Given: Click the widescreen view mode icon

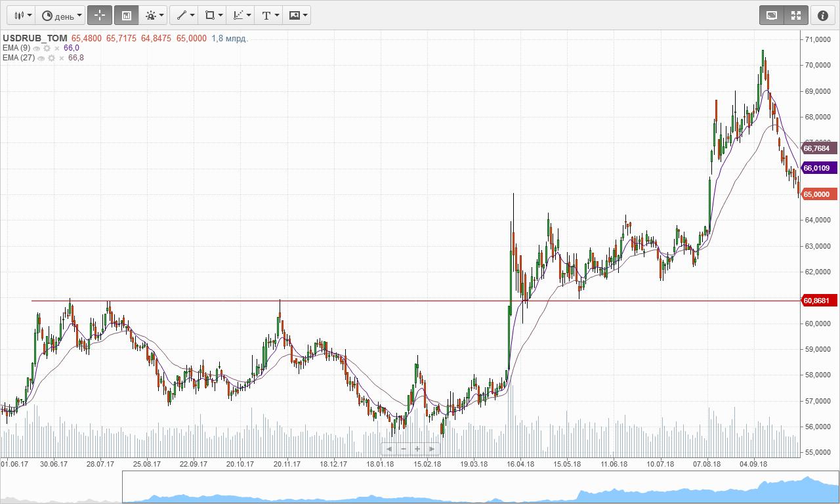Looking at the screenshot, I should click(772, 15).
